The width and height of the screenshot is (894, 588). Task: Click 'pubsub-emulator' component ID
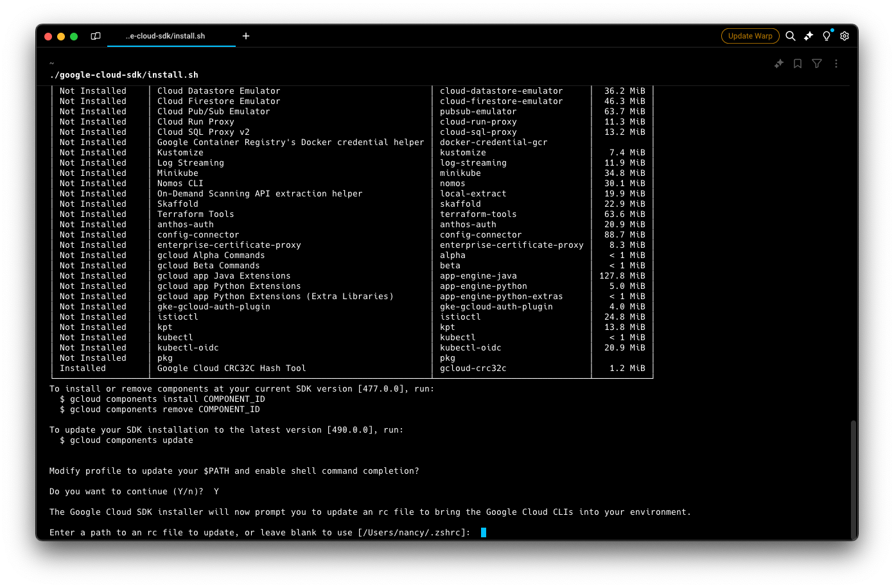pos(478,112)
